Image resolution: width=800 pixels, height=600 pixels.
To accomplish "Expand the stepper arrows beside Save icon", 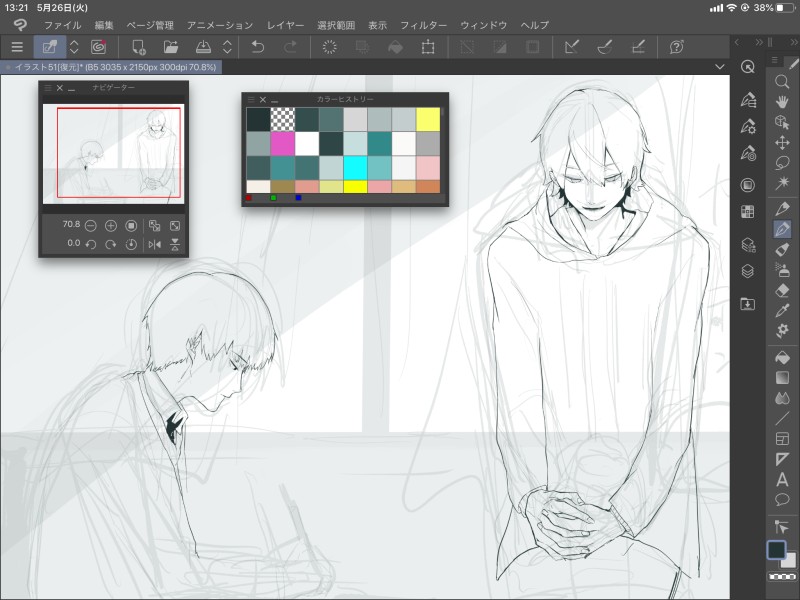I will pyautogui.click(x=228, y=47).
